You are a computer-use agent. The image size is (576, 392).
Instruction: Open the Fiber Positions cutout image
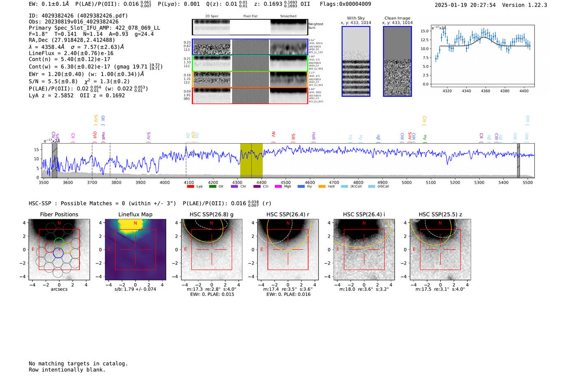[59, 249]
